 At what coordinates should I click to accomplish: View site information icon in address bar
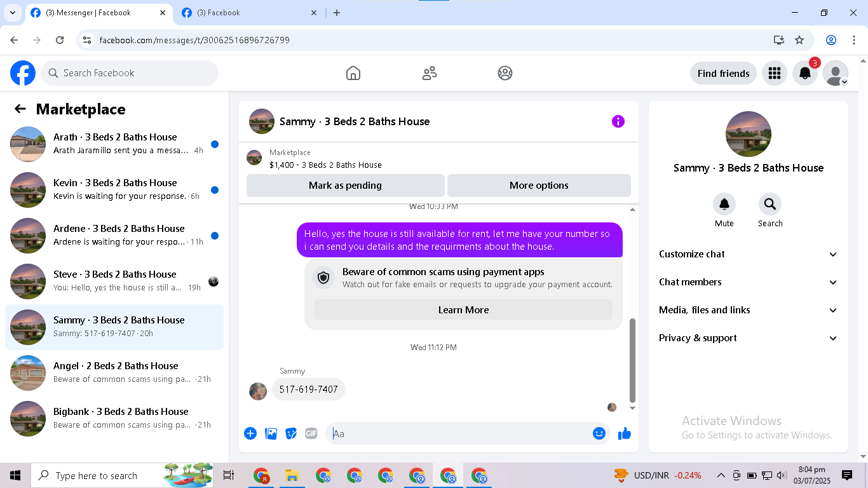coord(88,40)
